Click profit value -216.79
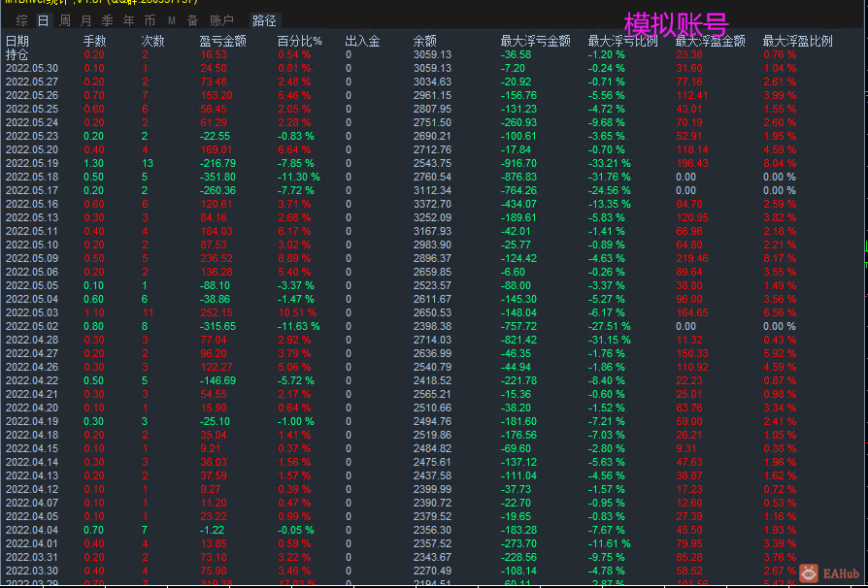868x588 pixels. 217,163
